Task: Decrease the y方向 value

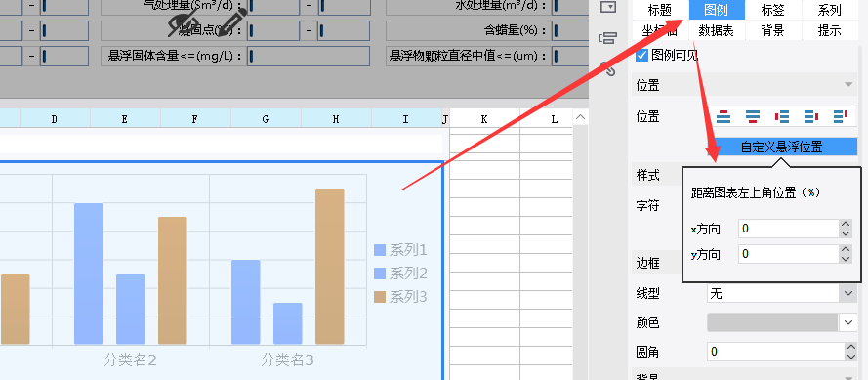Action: (x=846, y=259)
